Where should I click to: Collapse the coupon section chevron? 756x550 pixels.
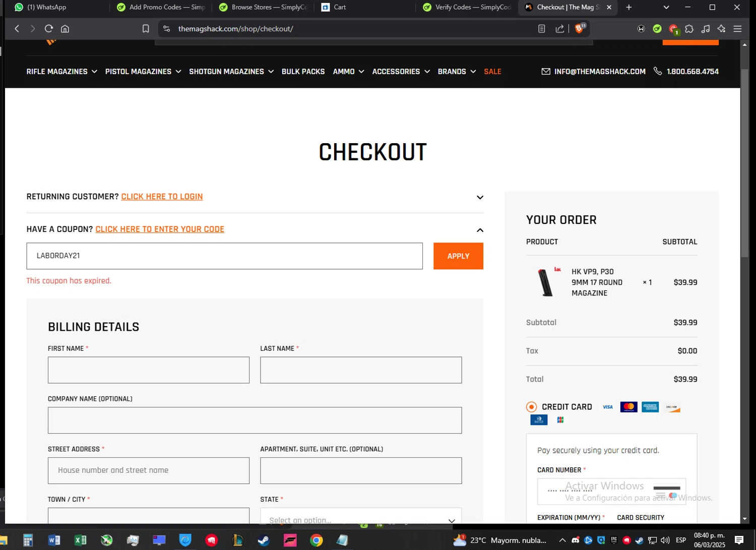(480, 230)
